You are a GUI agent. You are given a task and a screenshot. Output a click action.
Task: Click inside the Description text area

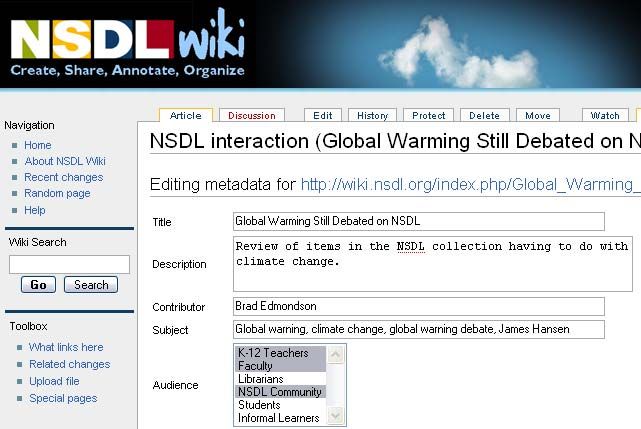(433, 264)
